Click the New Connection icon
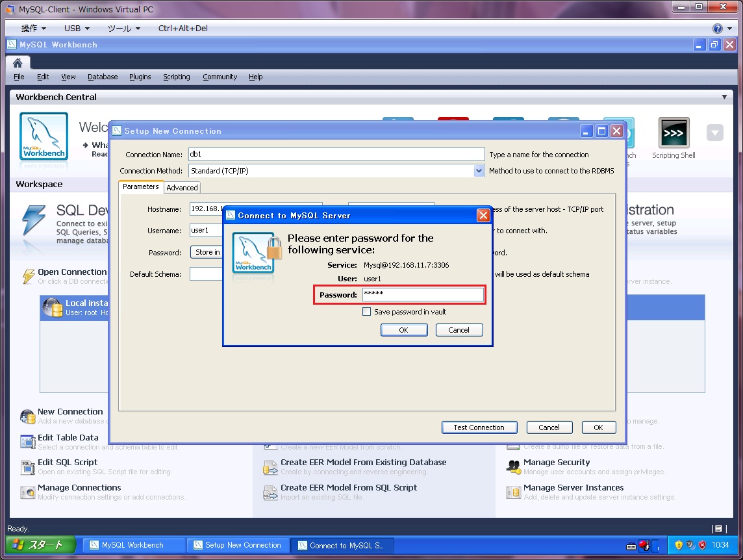 [x=27, y=416]
